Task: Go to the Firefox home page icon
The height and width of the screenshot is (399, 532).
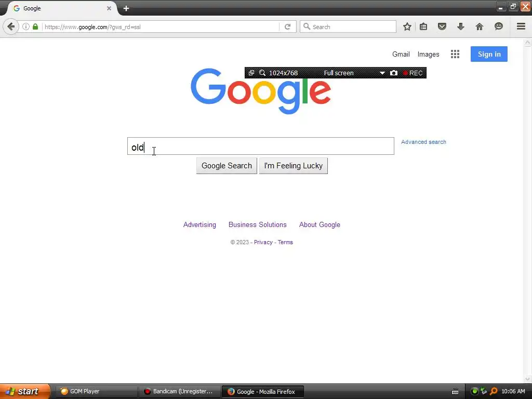Action: [479, 26]
